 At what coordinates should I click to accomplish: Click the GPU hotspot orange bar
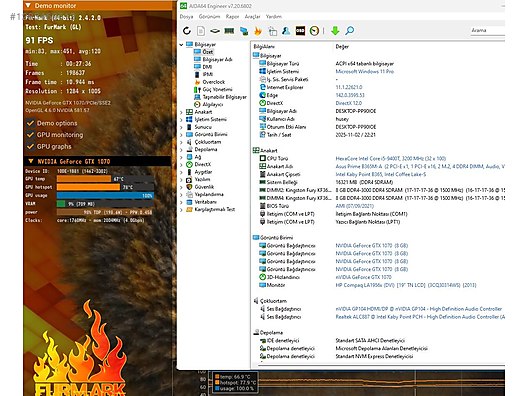tap(88, 187)
